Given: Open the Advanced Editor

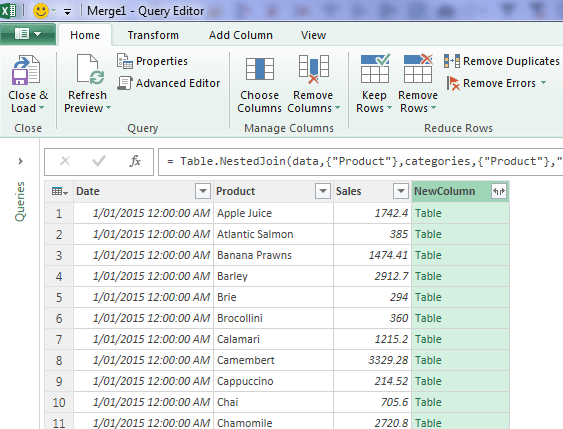Looking at the screenshot, I should 169,83.
